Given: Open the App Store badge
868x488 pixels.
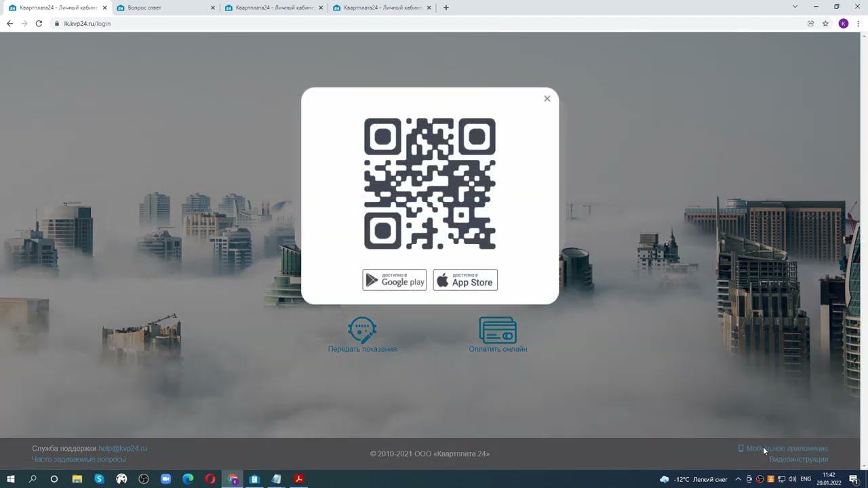Looking at the screenshot, I should (465, 280).
